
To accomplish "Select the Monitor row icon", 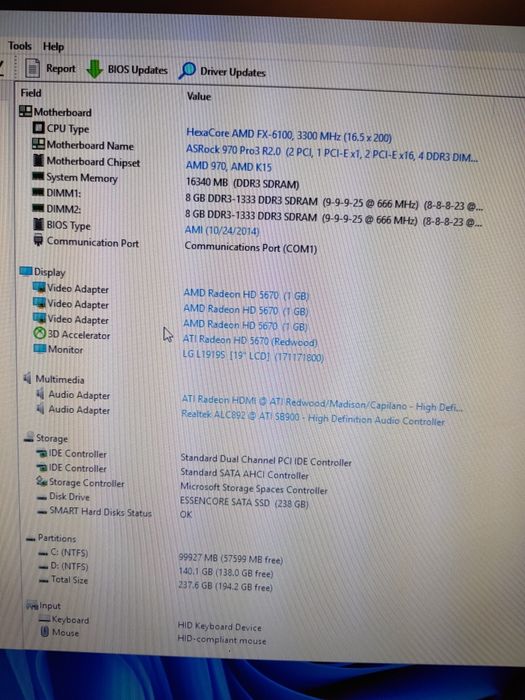I will coord(40,348).
